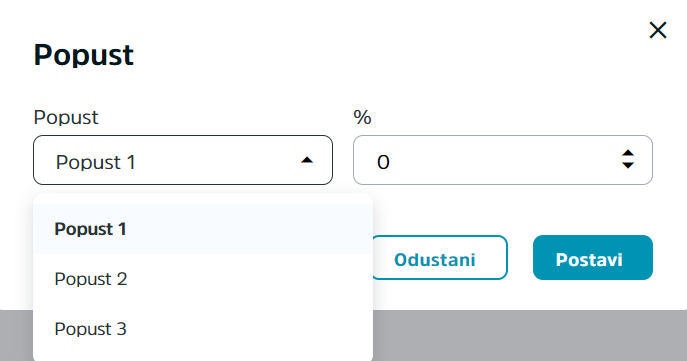The width and height of the screenshot is (687, 361).
Task: Click the Odustani button to cancel
Action: click(439, 258)
